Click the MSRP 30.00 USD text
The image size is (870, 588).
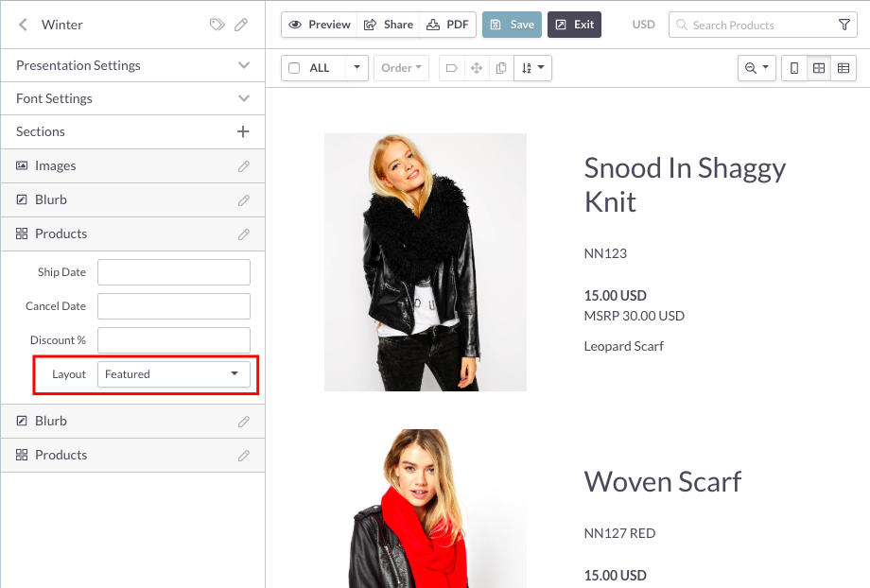pyautogui.click(x=635, y=316)
